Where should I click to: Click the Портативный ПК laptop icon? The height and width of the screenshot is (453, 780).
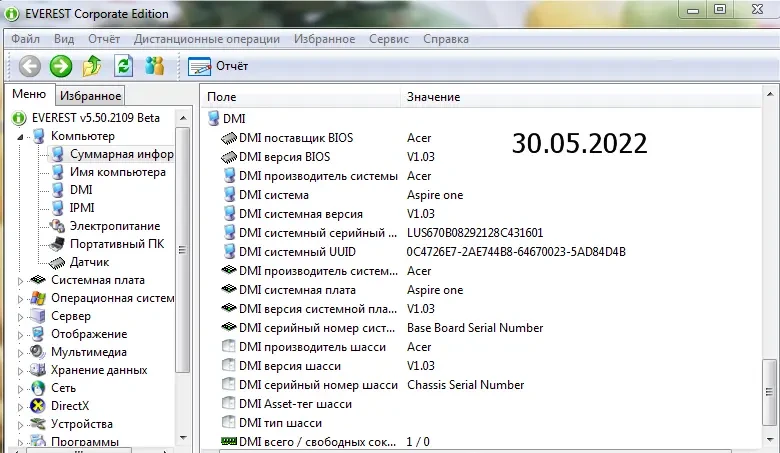tap(57, 244)
